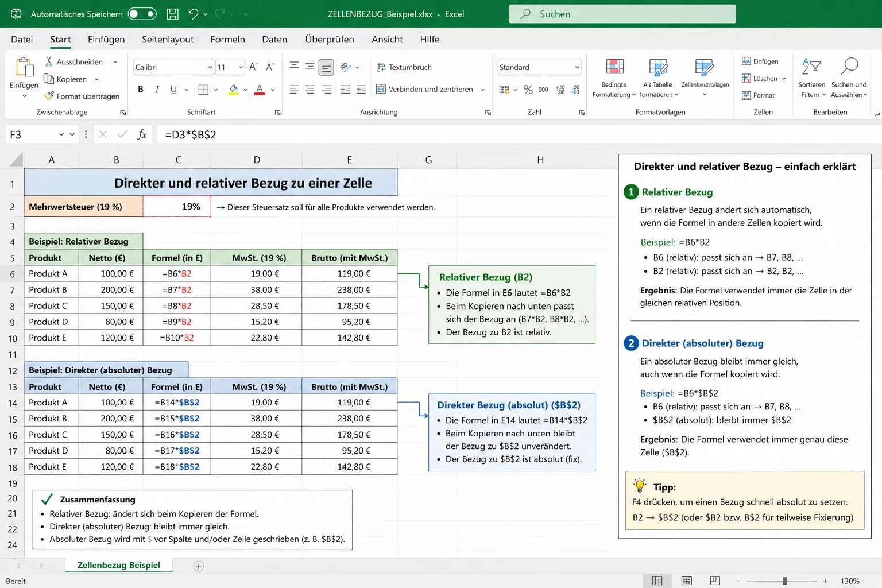Screen dimensions: 882x588
Task: Add a new sheet with plus button
Action: (199, 566)
